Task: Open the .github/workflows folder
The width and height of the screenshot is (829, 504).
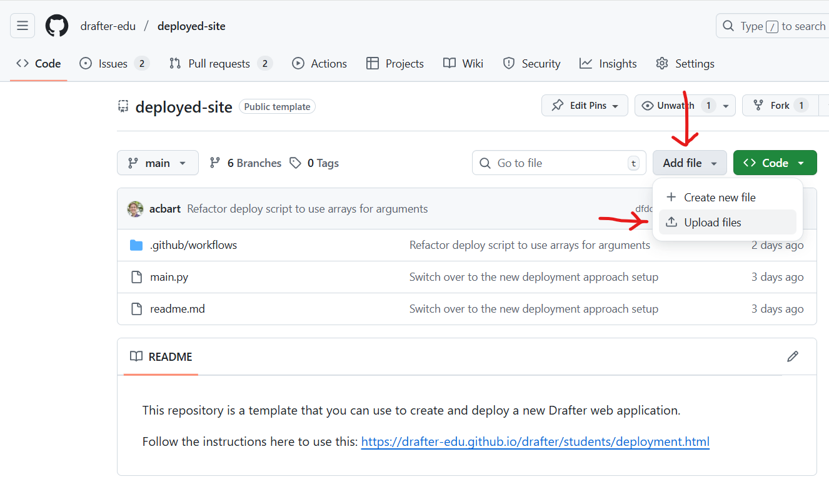Action: pyautogui.click(x=194, y=245)
